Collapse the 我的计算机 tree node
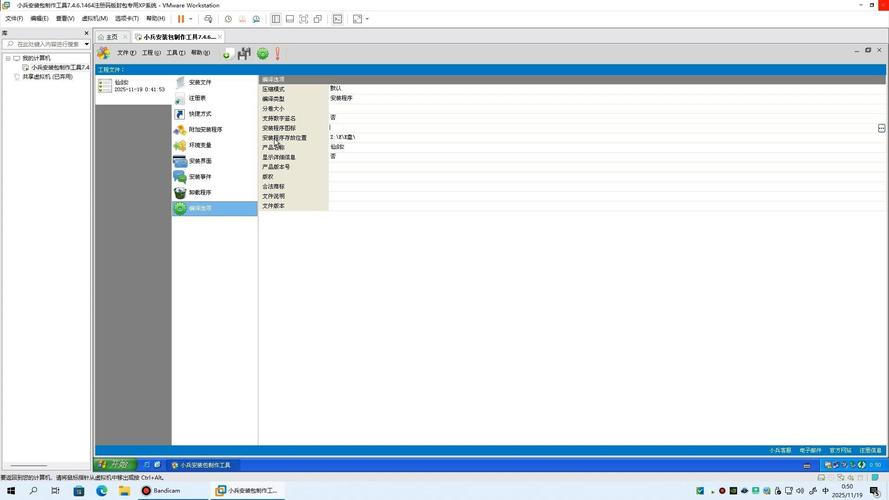Screen dimensions: 889x500 click(x=8, y=58)
